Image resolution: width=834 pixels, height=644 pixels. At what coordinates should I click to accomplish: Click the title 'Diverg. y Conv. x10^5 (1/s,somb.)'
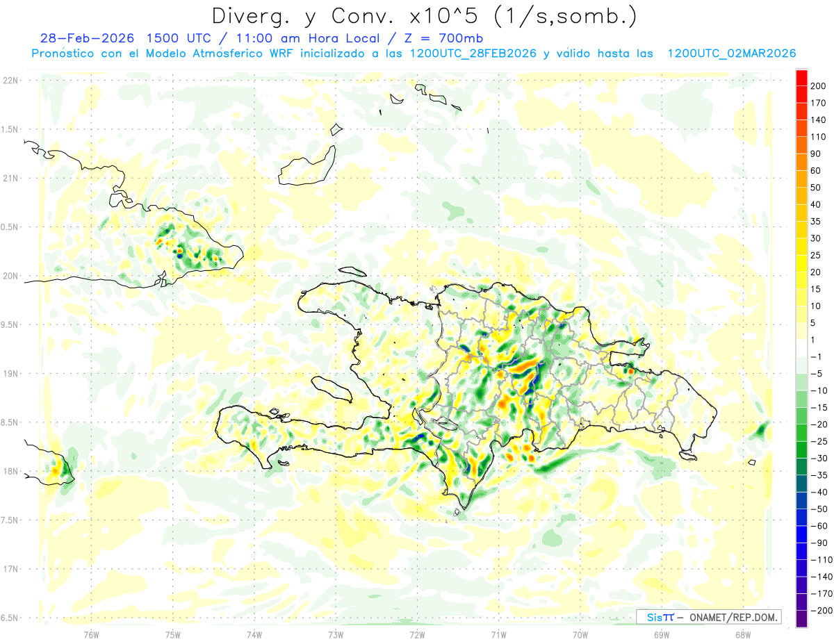tap(423, 16)
